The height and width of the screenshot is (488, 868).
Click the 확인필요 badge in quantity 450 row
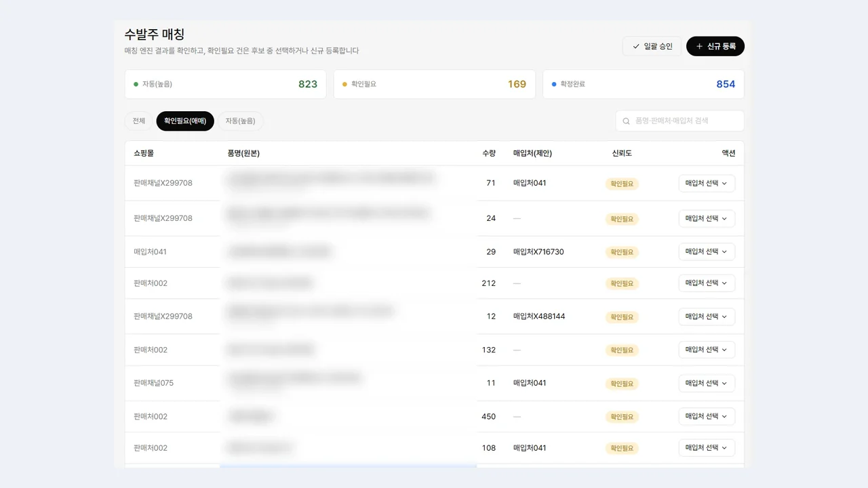point(622,417)
